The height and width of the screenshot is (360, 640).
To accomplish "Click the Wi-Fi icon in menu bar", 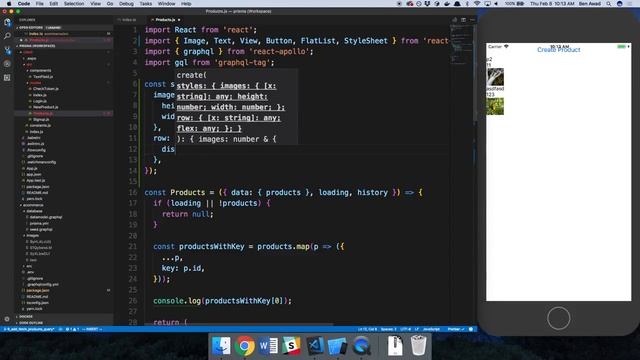I will [x=477, y=3].
